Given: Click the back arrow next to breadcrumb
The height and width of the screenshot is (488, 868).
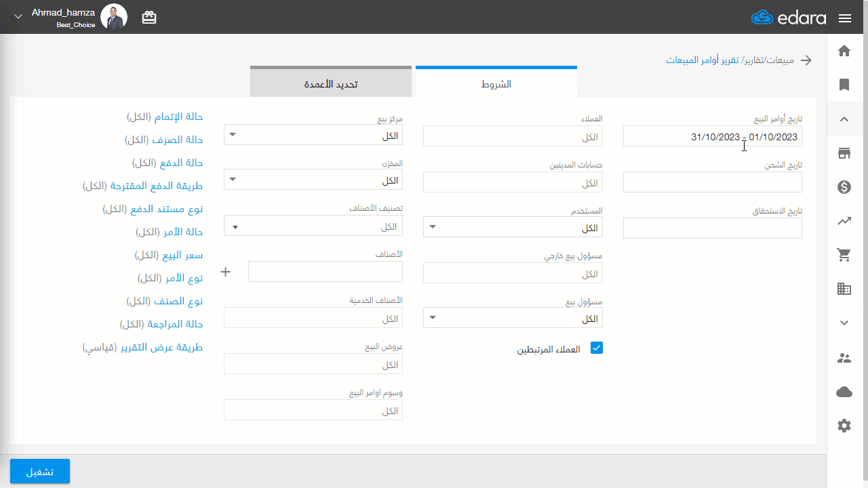Looking at the screenshot, I should tap(806, 60).
